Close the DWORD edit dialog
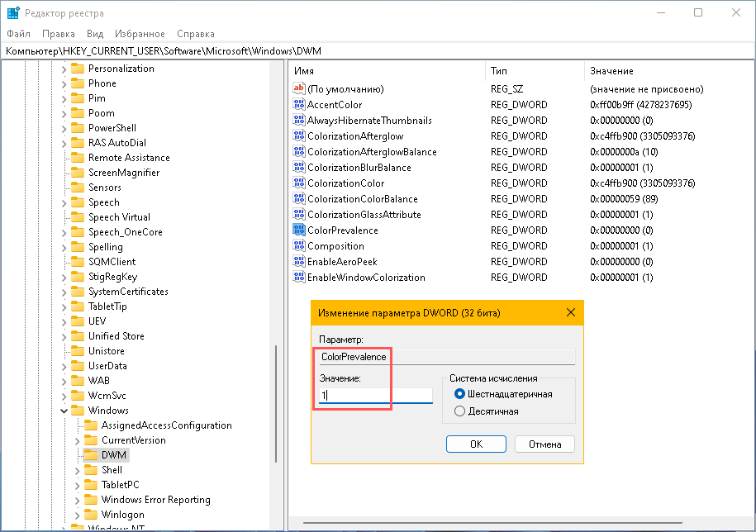 [x=570, y=313]
